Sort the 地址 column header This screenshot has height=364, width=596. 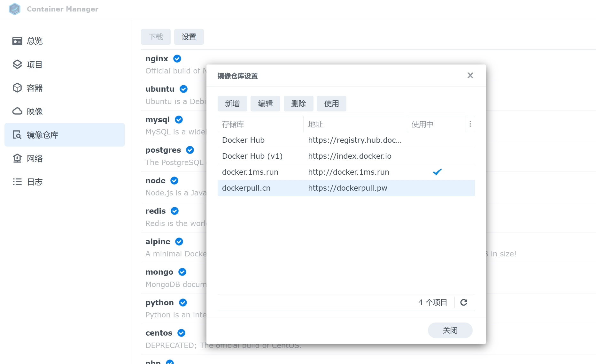tap(315, 124)
